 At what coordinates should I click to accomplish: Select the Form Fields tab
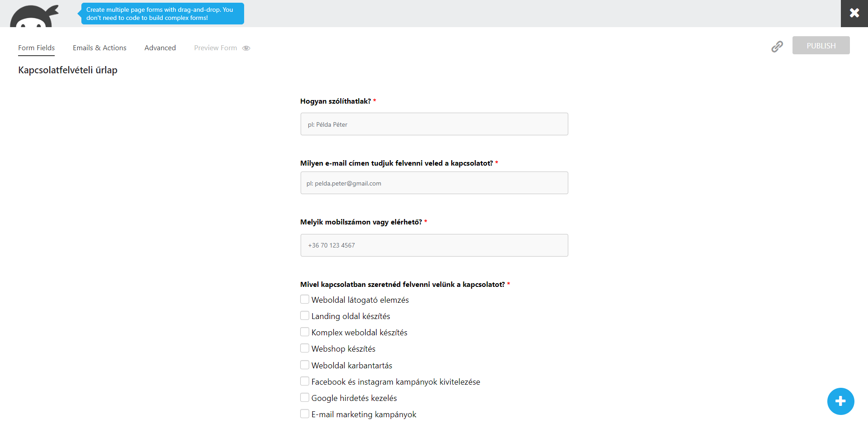click(36, 48)
